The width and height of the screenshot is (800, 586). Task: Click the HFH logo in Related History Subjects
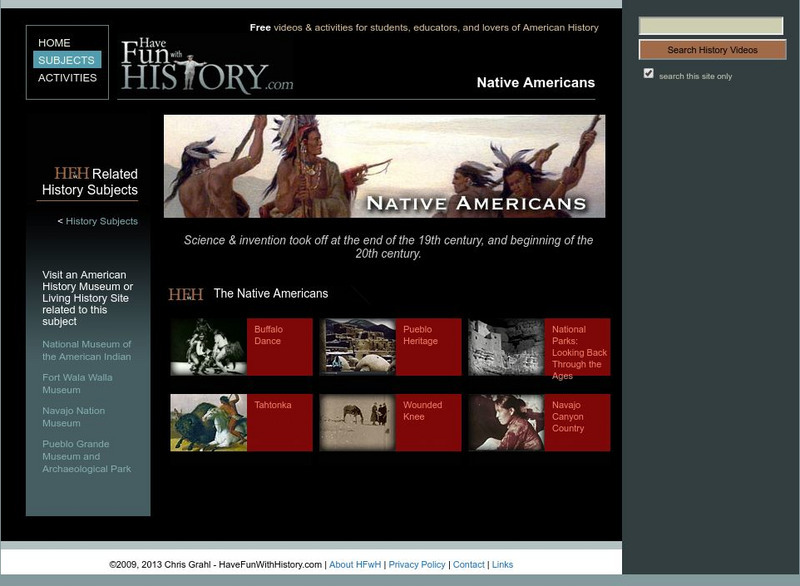coord(71,173)
